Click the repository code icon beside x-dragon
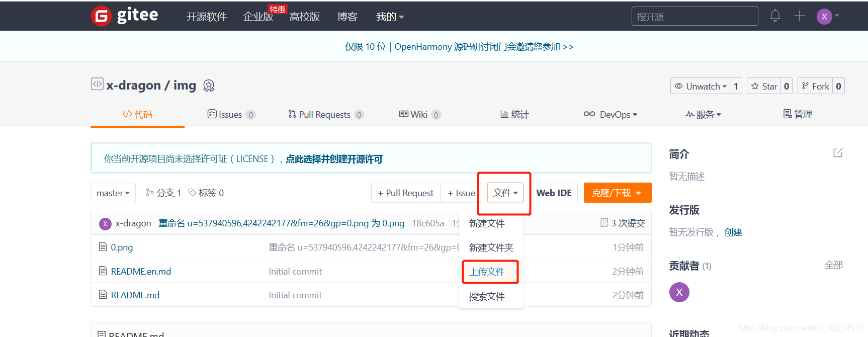The image size is (868, 337). point(97,83)
